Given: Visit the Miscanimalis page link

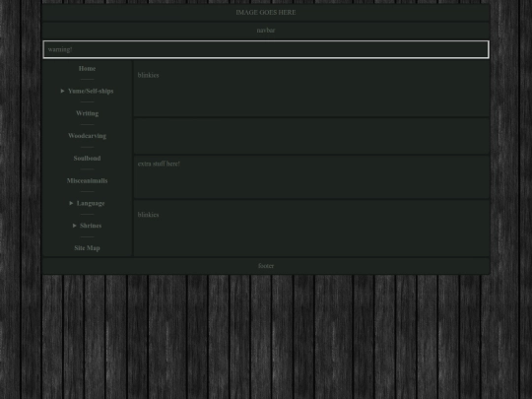Looking at the screenshot, I should pos(87,181).
